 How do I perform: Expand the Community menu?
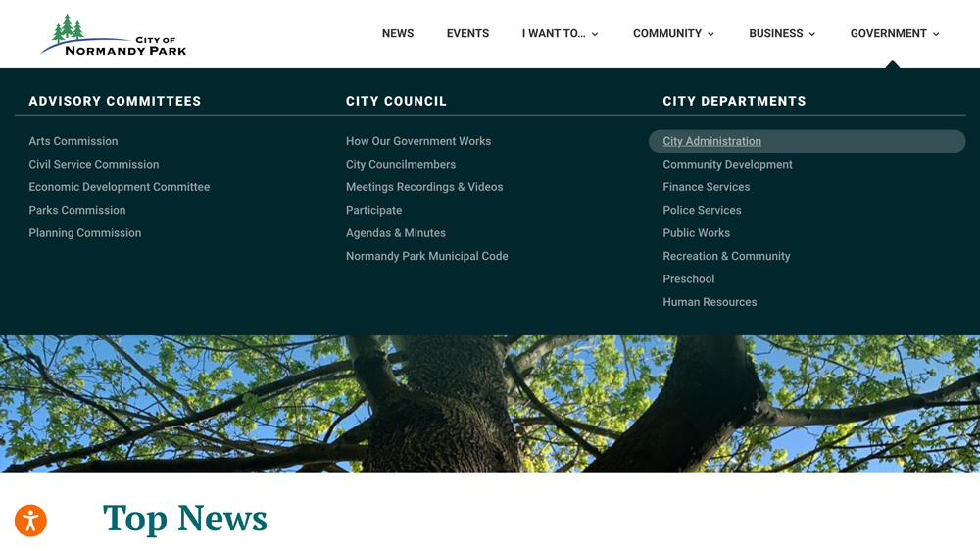click(673, 33)
